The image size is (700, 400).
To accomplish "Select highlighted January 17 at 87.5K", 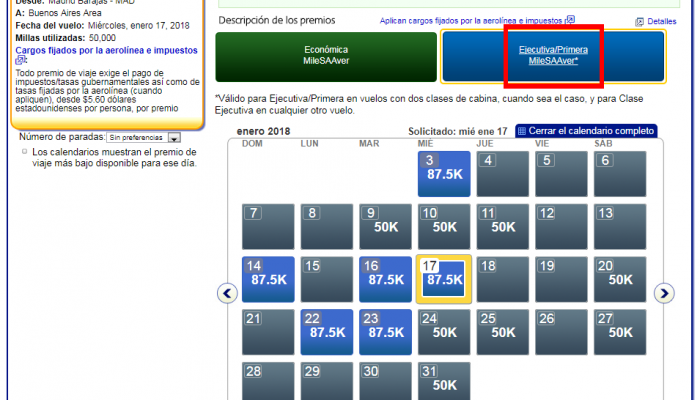I will 444,279.
